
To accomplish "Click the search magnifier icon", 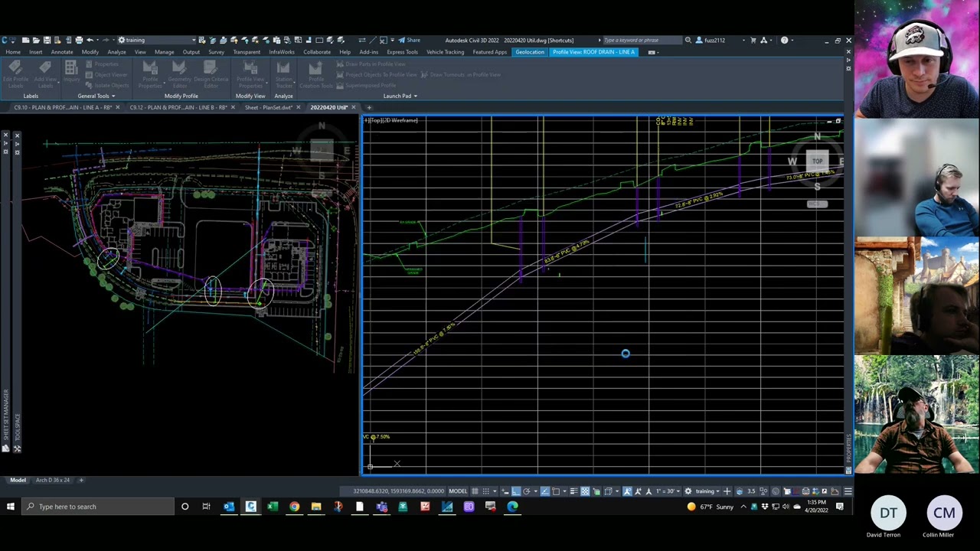I will 688,40.
